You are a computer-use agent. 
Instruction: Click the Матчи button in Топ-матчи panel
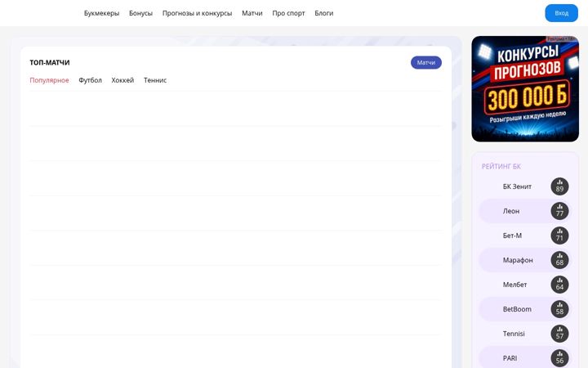coord(426,63)
